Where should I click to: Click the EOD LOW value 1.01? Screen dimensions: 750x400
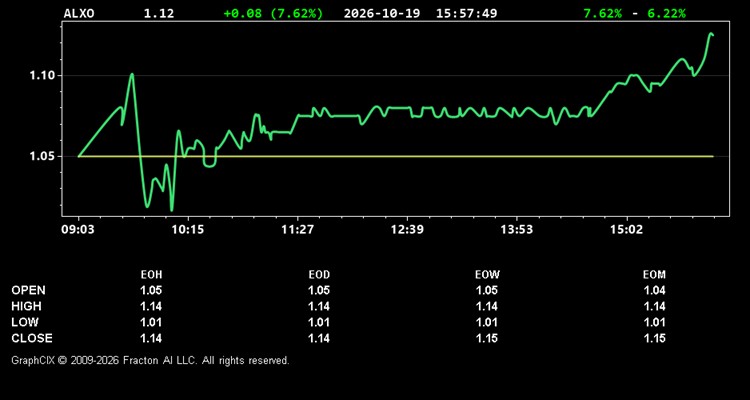319,322
